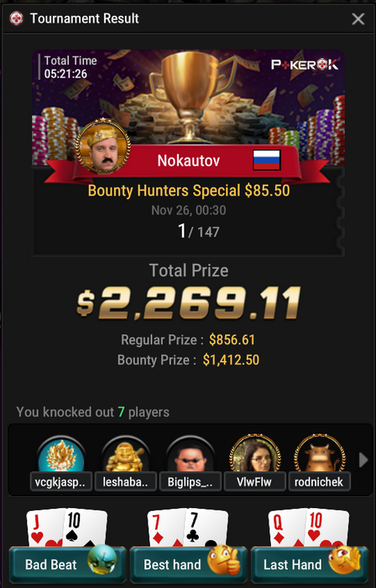Show more knocked out players arrow
376x588 pixels.
[363, 459]
